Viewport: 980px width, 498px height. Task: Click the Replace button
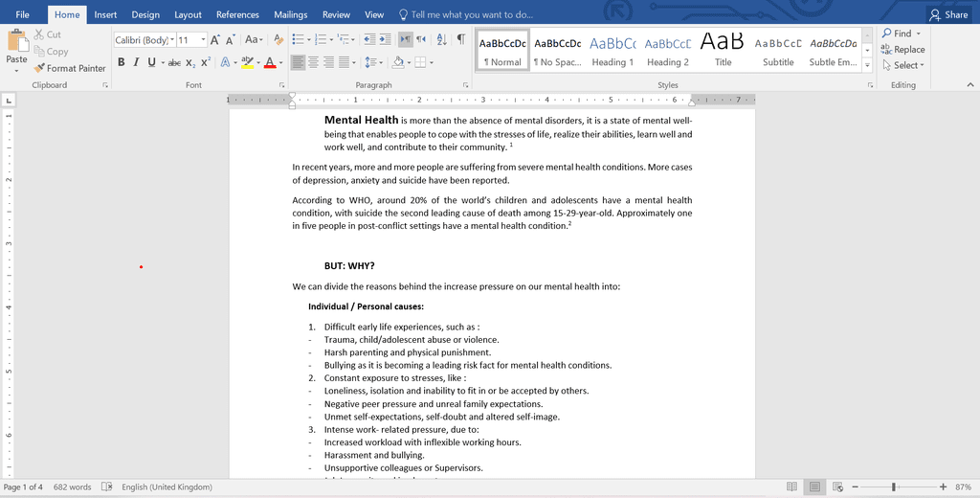[x=902, y=50]
